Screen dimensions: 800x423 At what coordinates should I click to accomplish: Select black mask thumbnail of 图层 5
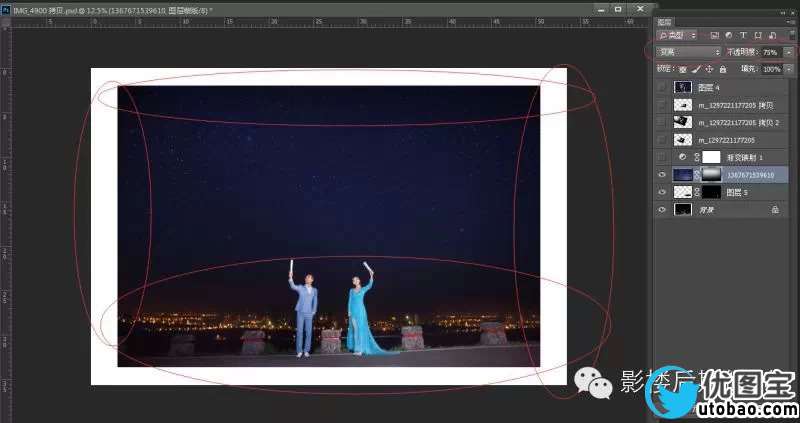tap(711, 192)
